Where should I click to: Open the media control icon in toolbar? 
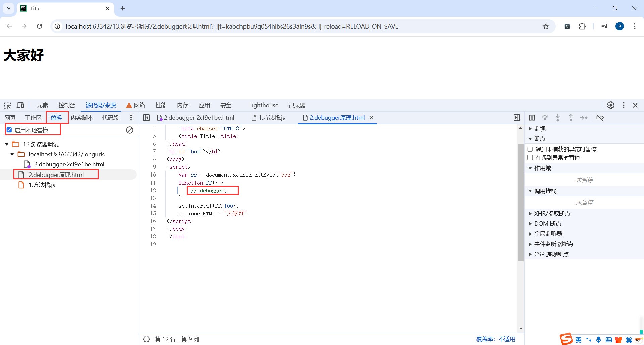click(605, 26)
